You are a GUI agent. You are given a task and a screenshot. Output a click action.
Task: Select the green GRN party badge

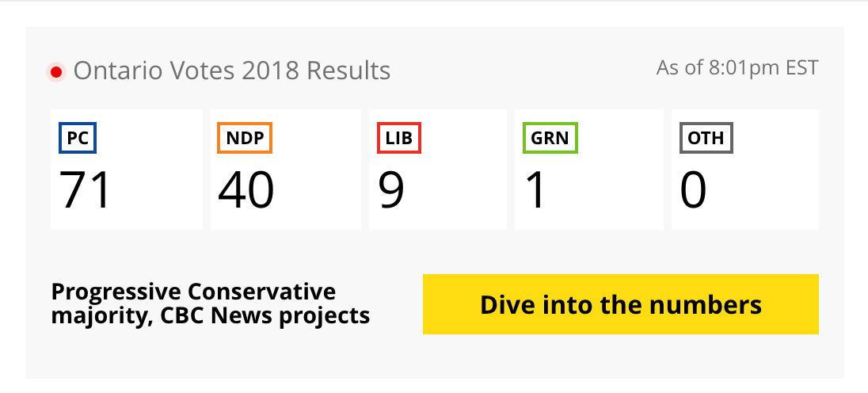tap(550, 138)
